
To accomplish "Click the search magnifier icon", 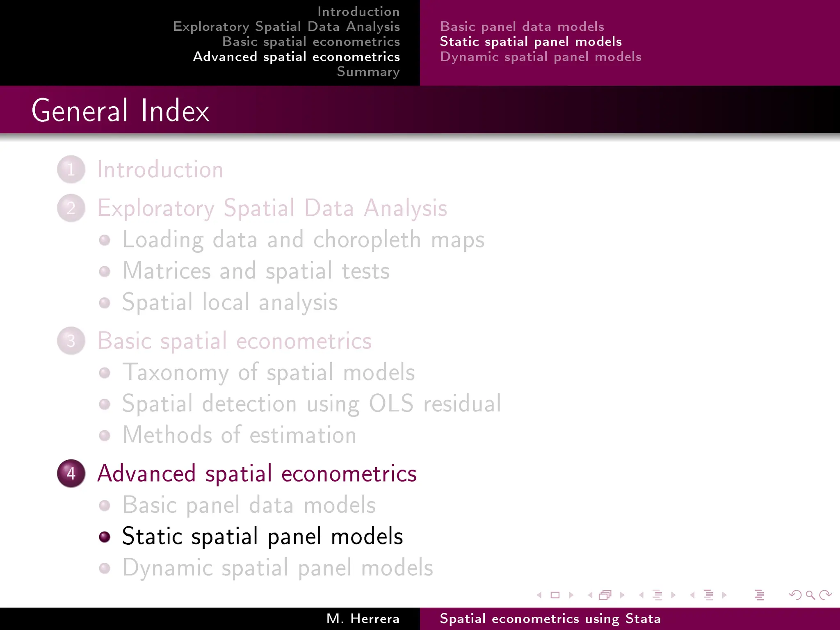I will coord(810,595).
